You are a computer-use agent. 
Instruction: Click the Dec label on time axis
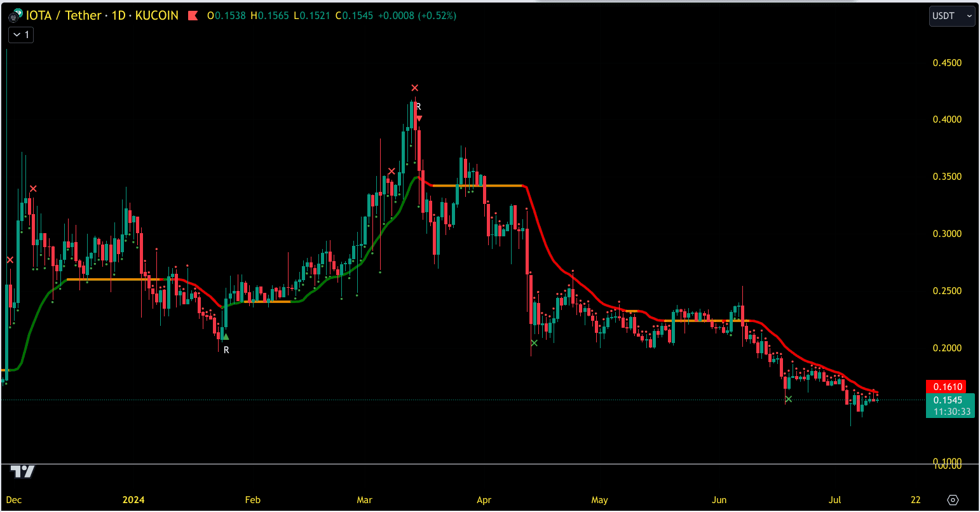pyautogui.click(x=13, y=500)
